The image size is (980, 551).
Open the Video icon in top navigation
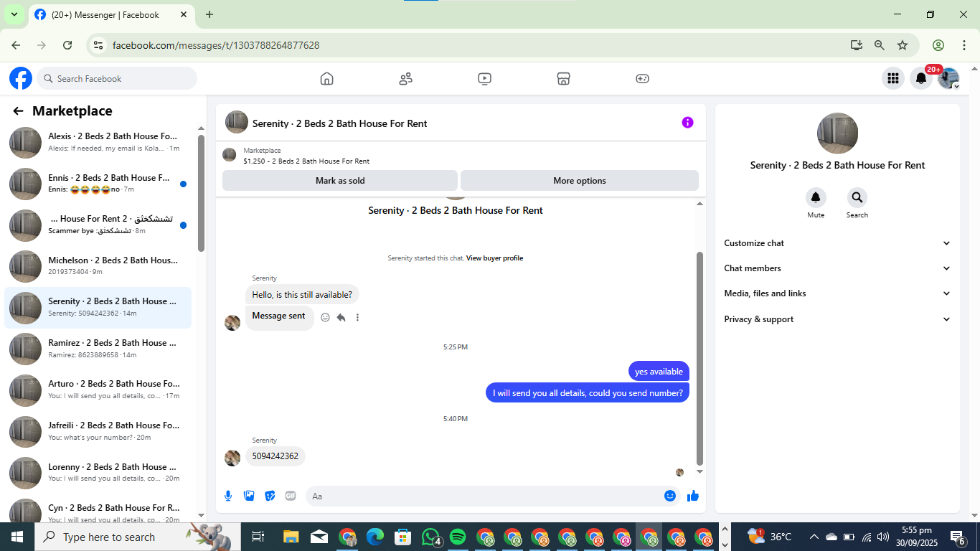484,79
